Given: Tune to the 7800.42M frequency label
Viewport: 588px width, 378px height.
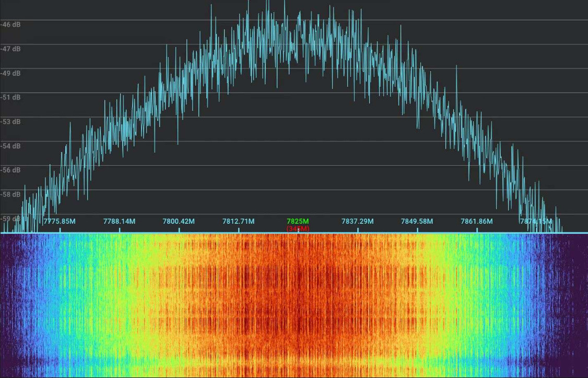Looking at the screenshot, I should click(179, 221).
